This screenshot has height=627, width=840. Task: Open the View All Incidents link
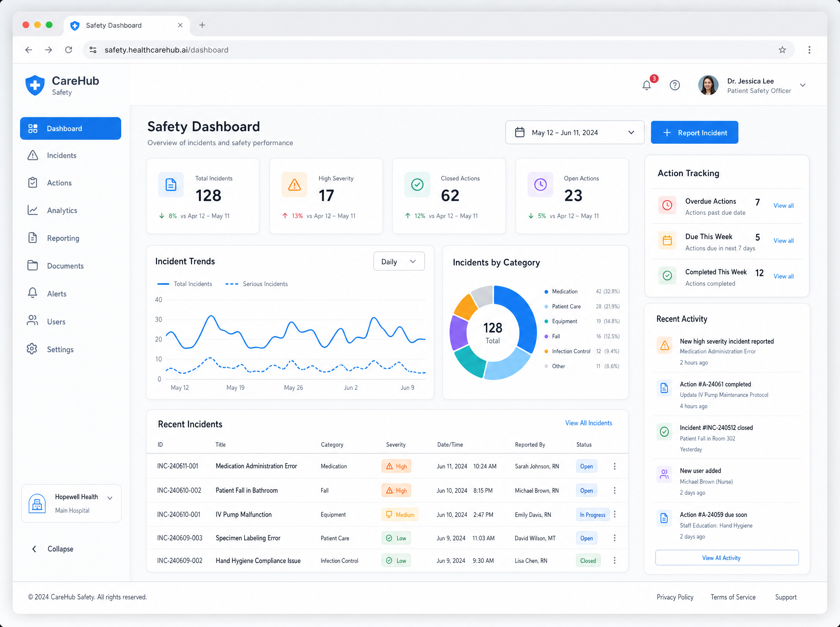point(588,423)
